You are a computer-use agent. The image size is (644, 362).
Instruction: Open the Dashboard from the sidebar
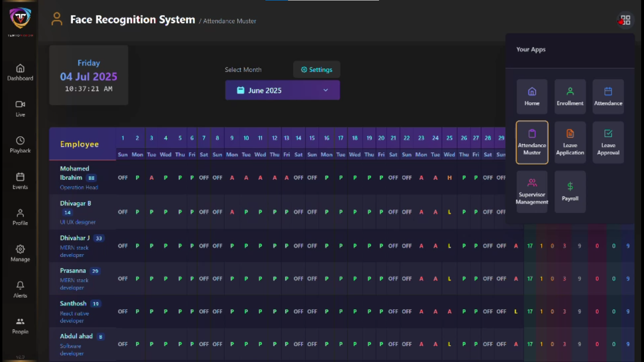coord(20,72)
